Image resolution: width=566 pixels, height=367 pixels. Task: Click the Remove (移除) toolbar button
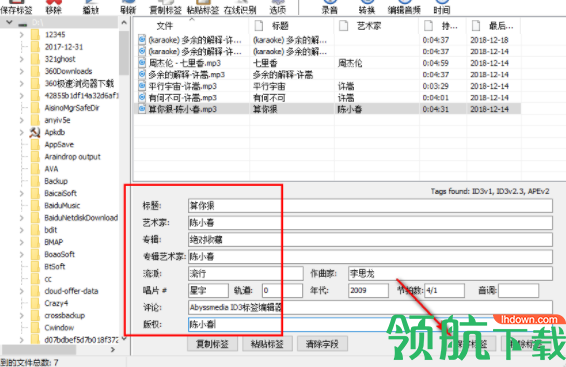(x=53, y=7)
